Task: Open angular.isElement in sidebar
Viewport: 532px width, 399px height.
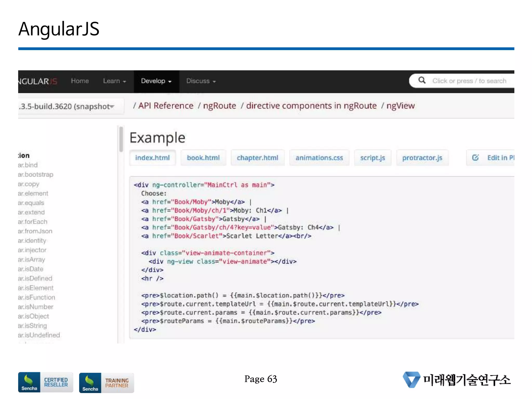Action: pos(36,288)
